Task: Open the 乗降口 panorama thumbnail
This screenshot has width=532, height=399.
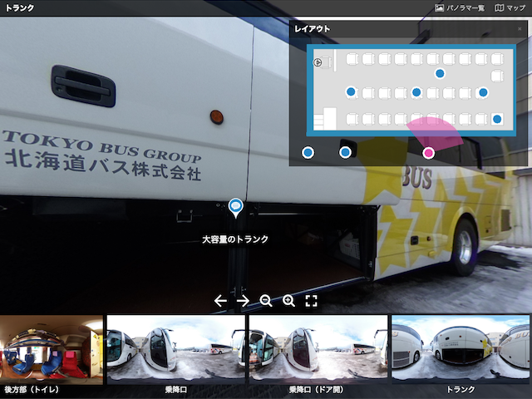Action: (x=175, y=355)
